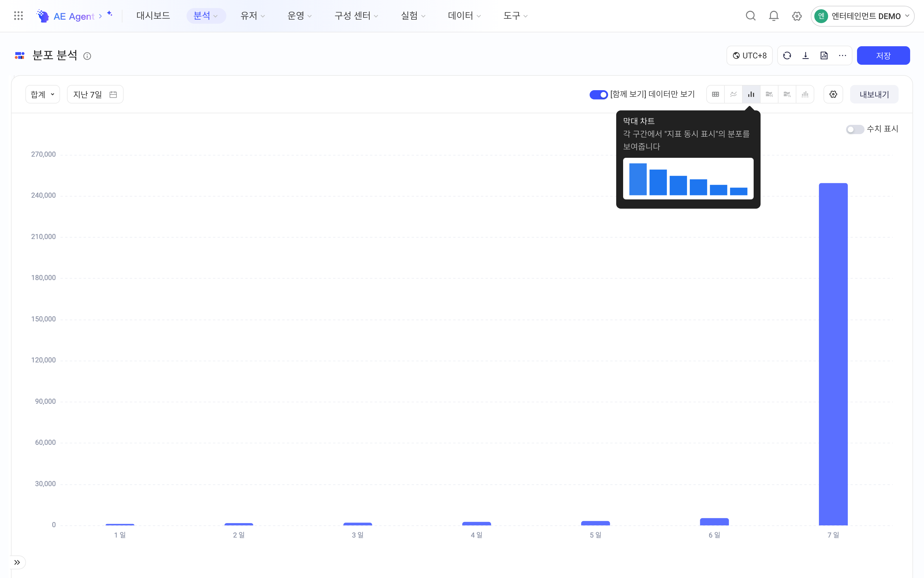Expand the 운영 menu
This screenshot has width=924, height=578.
click(299, 16)
